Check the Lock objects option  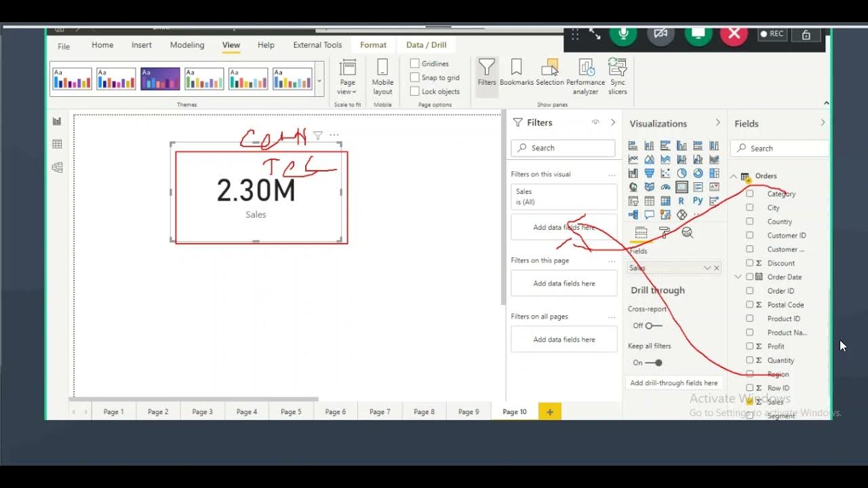414,91
